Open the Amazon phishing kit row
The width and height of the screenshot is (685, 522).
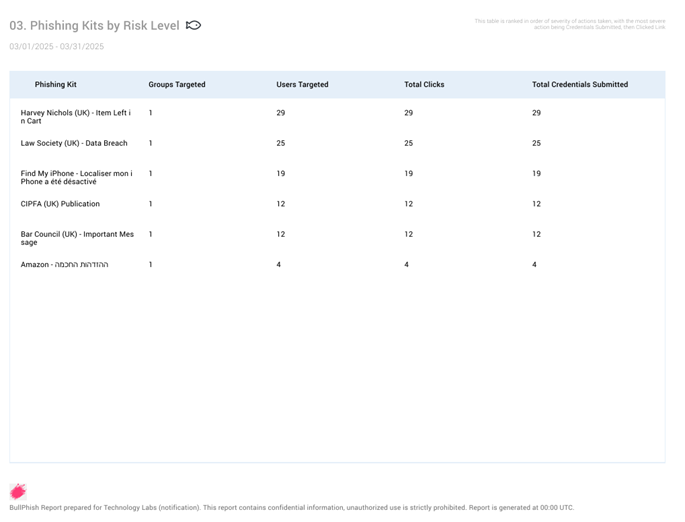[65, 265]
